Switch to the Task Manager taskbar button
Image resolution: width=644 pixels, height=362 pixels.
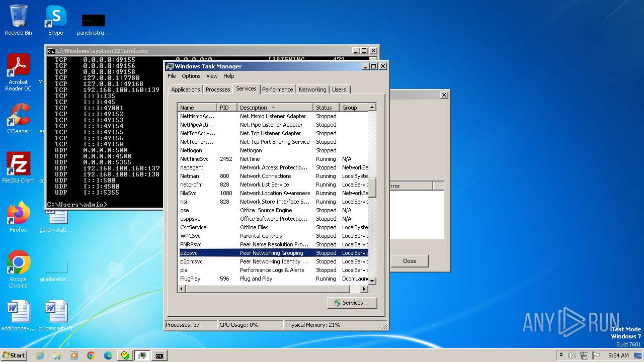[142, 355]
